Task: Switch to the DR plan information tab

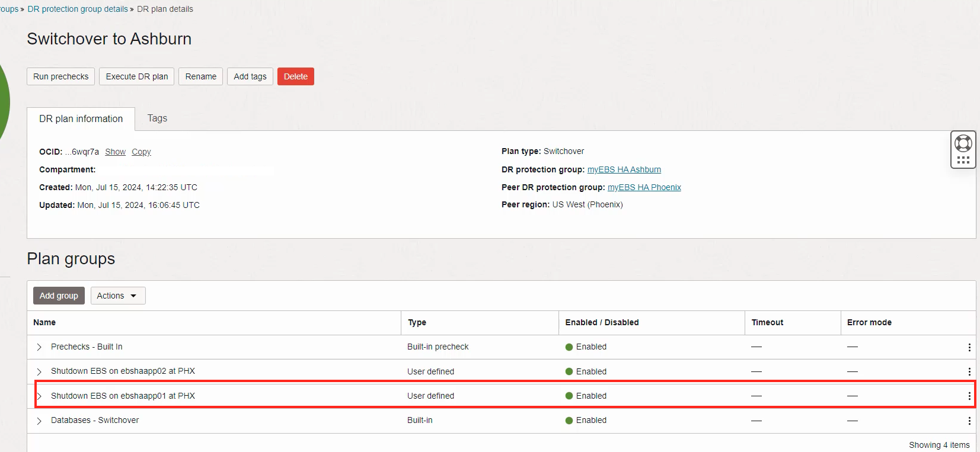Action: coord(81,118)
